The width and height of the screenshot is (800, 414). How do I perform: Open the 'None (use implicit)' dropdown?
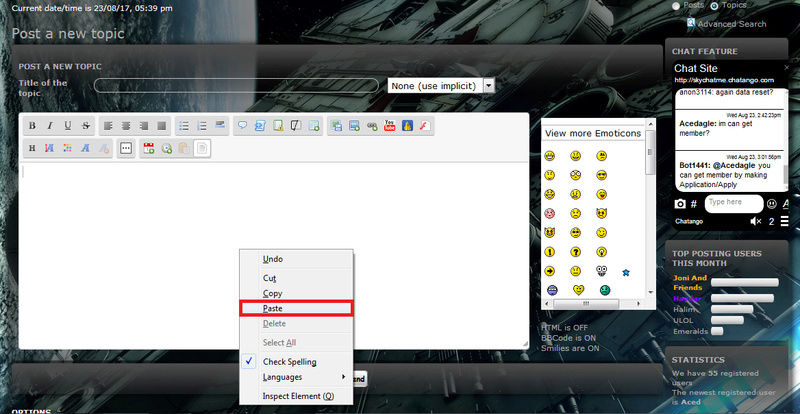[x=489, y=86]
